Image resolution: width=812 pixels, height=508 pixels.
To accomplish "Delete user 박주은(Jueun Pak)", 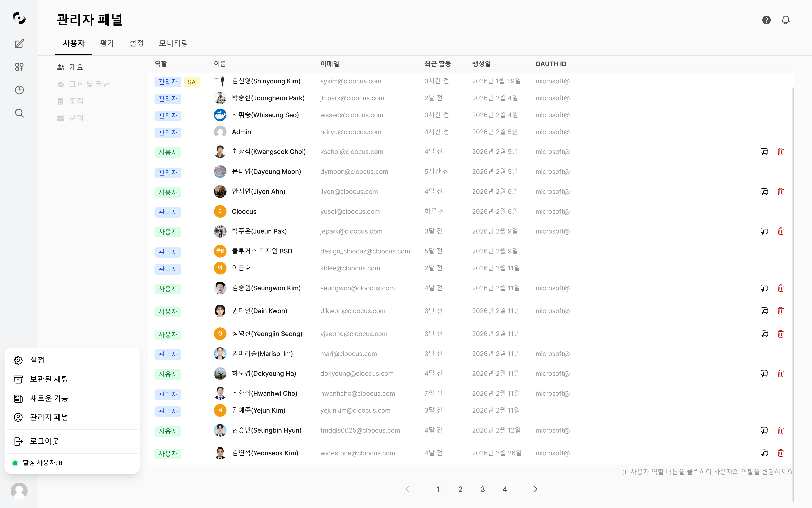I will (x=781, y=231).
